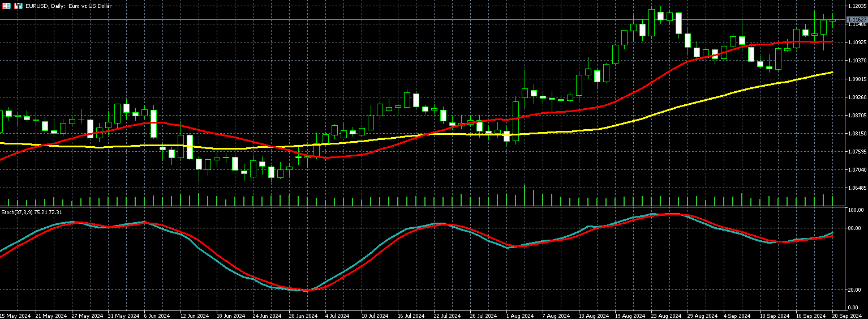Click the Stoch(37,3,9) indicator label
Viewport: 868px width, 319px height.
click(24, 212)
